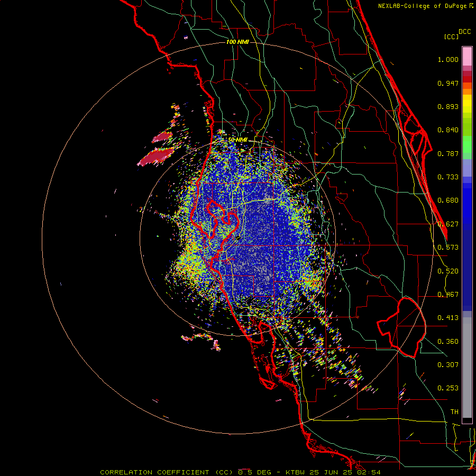
Task: Click the 0.840 scale value
Action: tap(448, 130)
